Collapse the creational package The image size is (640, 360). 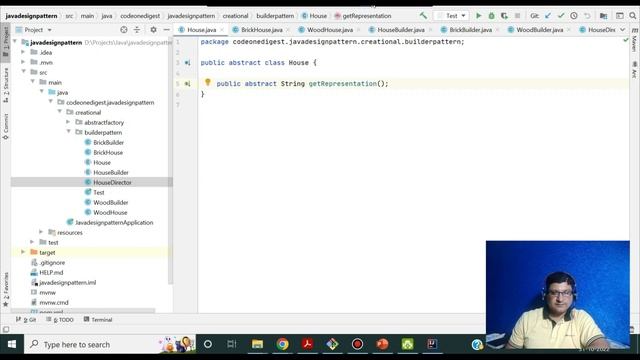(60, 112)
